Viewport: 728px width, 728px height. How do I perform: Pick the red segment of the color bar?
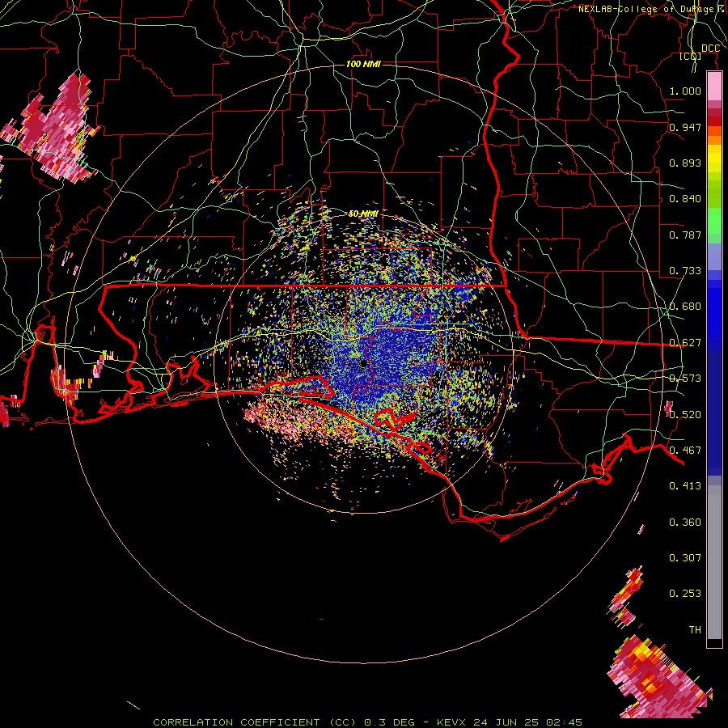[714, 121]
